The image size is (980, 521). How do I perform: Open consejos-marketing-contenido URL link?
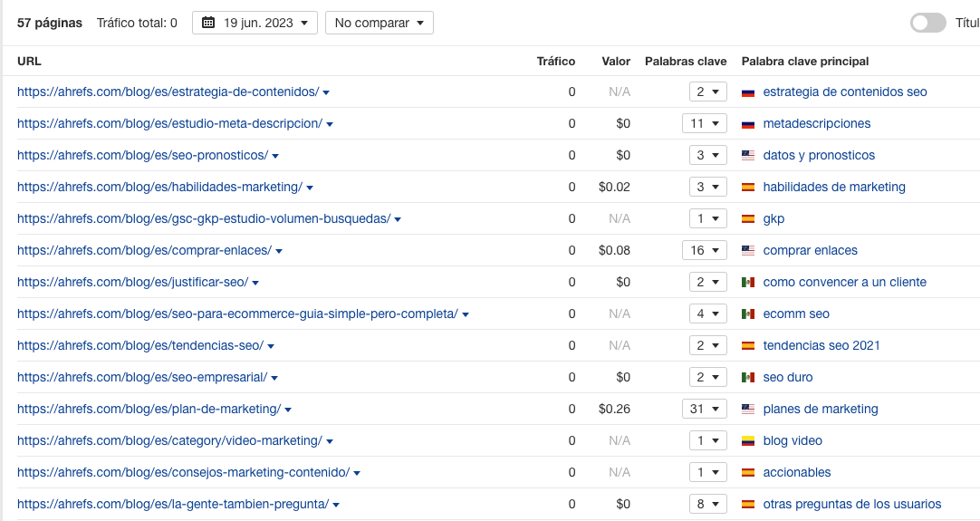[184, 472]
